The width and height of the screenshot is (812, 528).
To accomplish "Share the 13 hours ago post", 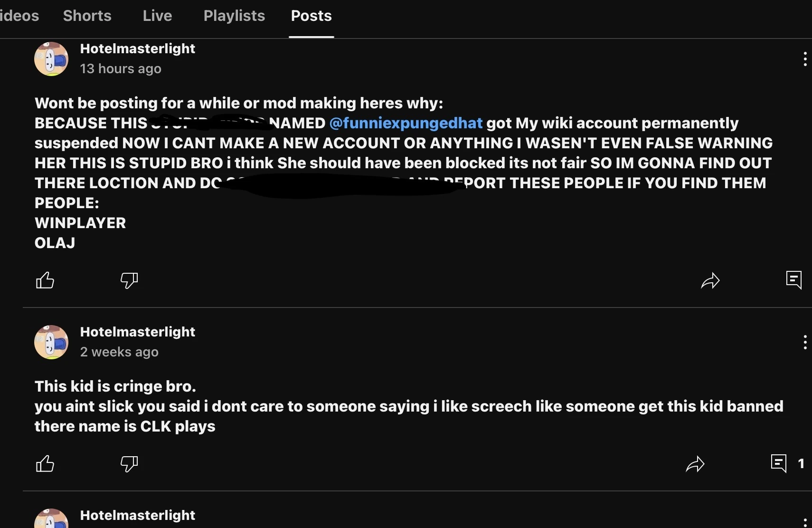I will [x=710, y=280].
